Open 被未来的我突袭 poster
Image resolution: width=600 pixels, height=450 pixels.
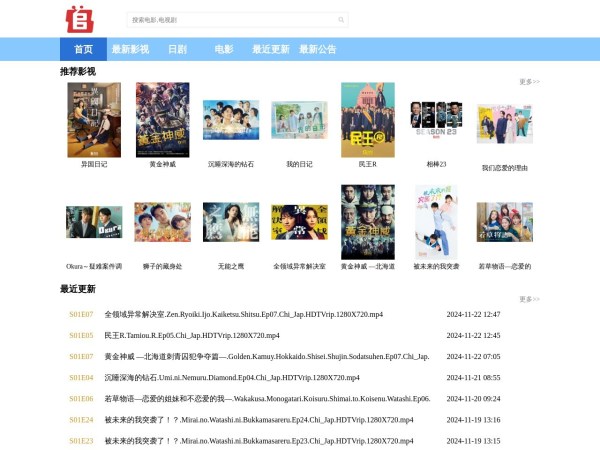(436, 222)
